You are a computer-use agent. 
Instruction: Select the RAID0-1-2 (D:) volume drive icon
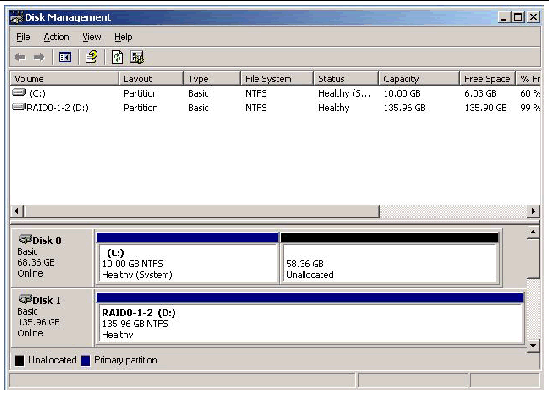[x=19, y=106]
